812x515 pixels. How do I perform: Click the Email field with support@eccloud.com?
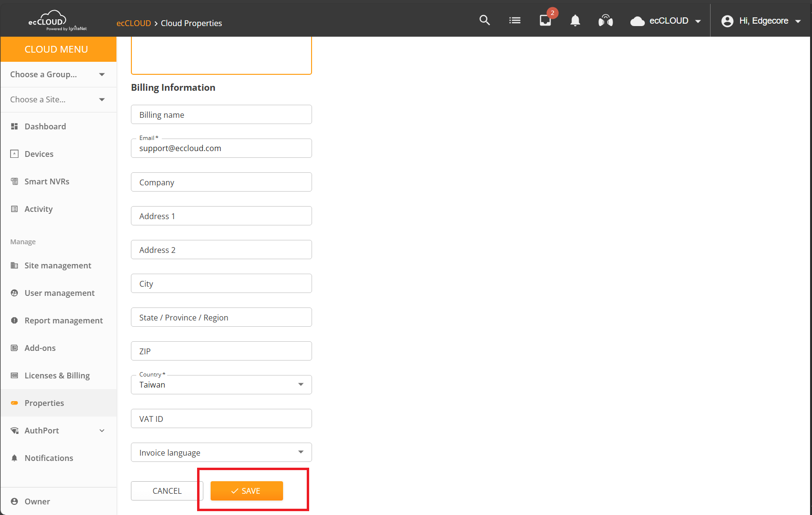pos(221,148)
